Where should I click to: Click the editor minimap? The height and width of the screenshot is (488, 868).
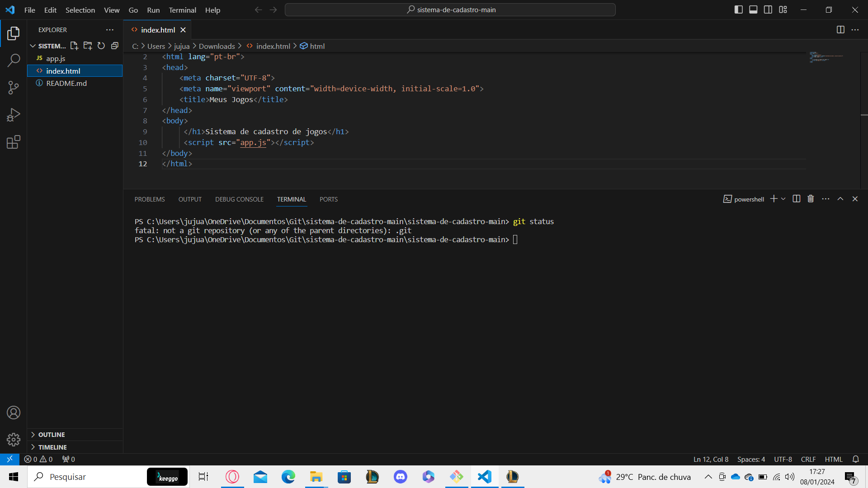click(x=826, y=57)
